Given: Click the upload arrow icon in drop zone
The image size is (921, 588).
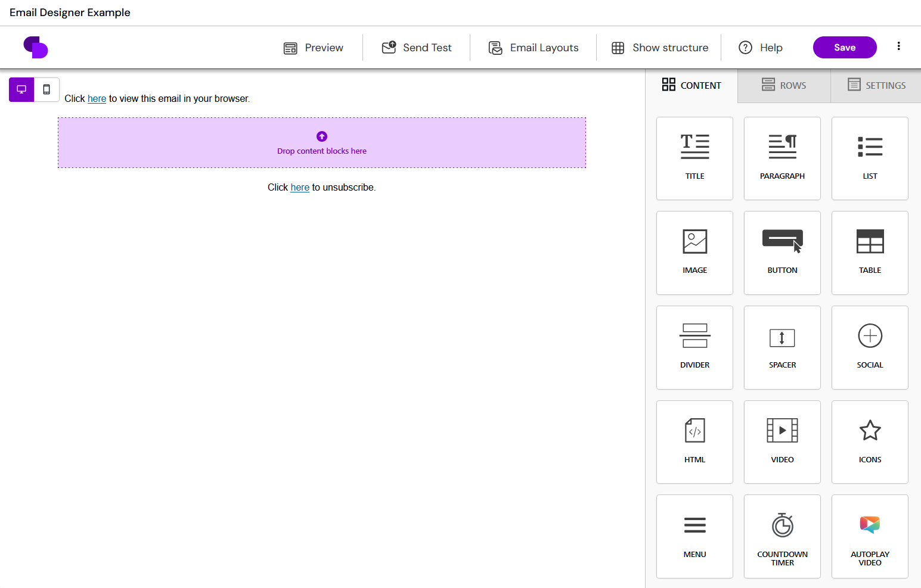Looking at the screenshot, I should click(322, 136).
